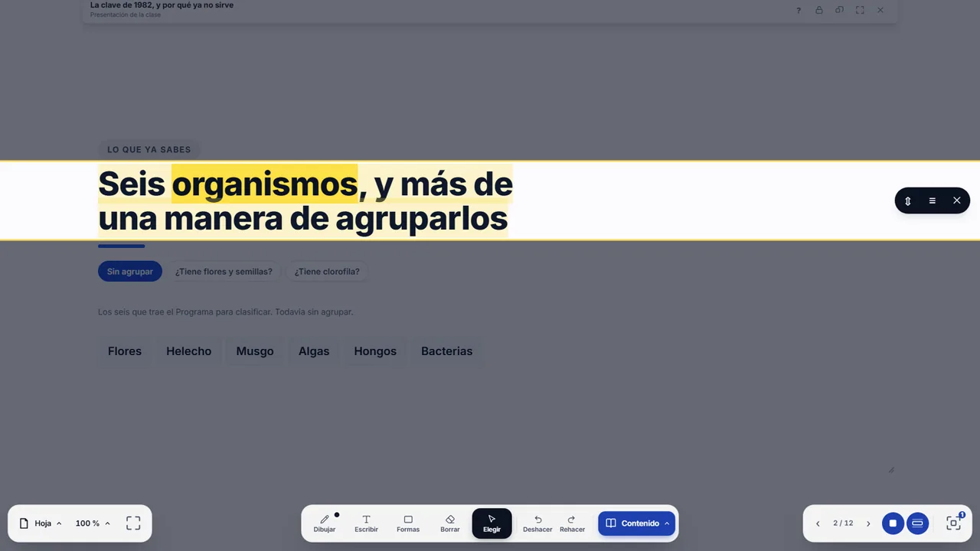Close the reading strip with its X

(x=957, y=201)
